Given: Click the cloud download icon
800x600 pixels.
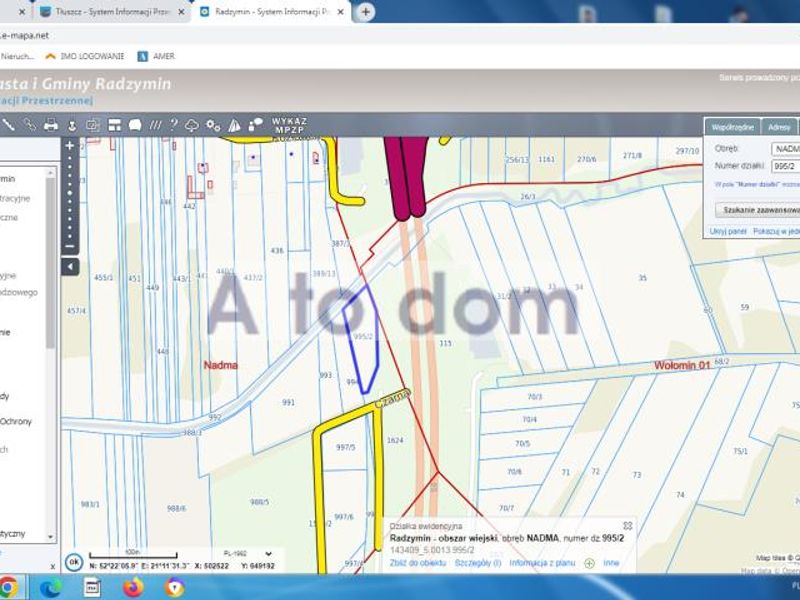Looking at the screenshot, I should [192, 125].
